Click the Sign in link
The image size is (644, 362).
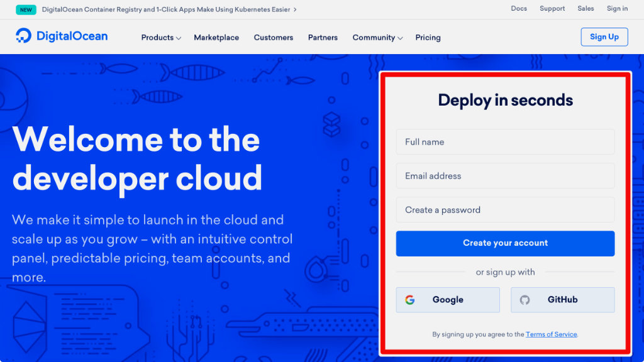coord(617,9)
